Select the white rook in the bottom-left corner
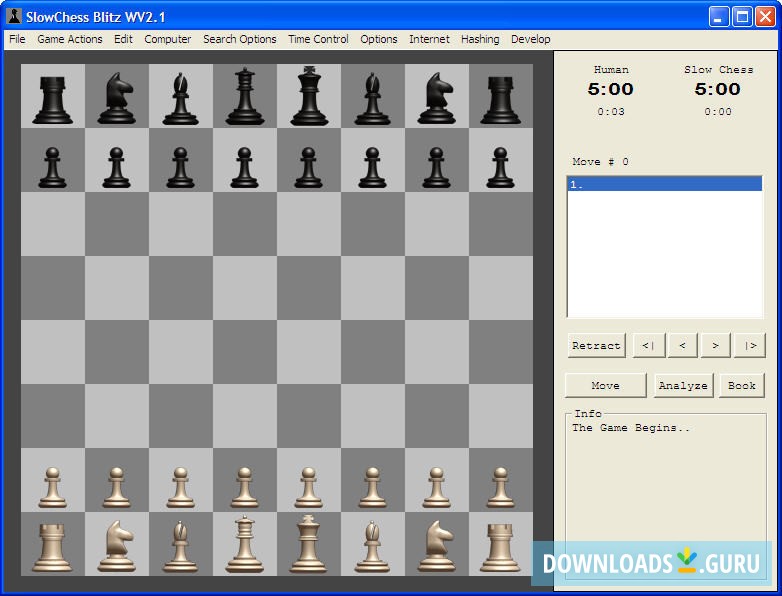782x596 pixels. (52, 543)
